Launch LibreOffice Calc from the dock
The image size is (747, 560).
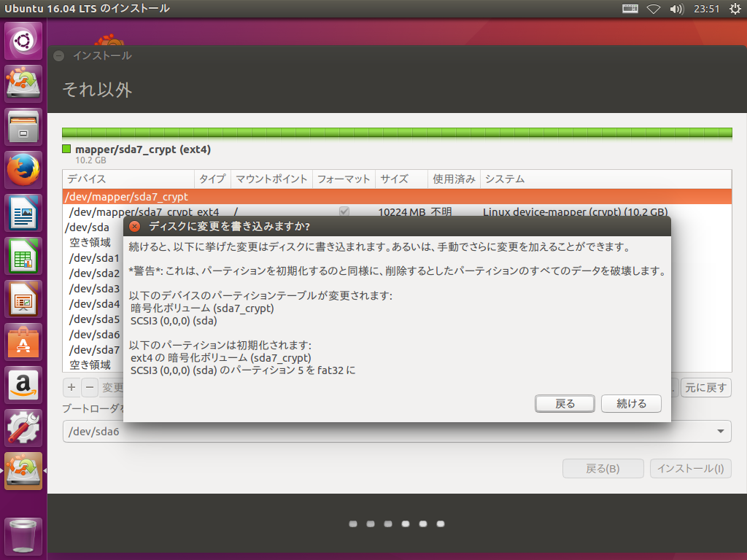[23, 256]
